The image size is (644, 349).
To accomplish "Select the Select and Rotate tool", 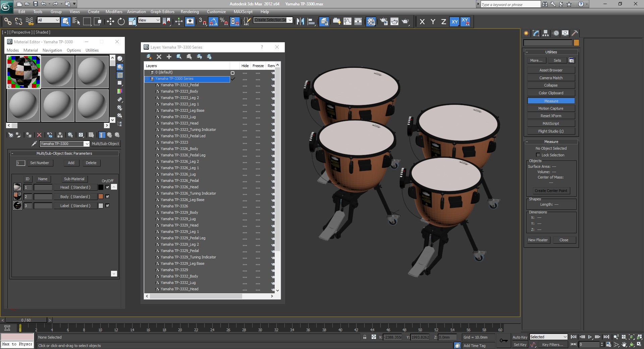I will pyautogui.click(x=121, y=22).
